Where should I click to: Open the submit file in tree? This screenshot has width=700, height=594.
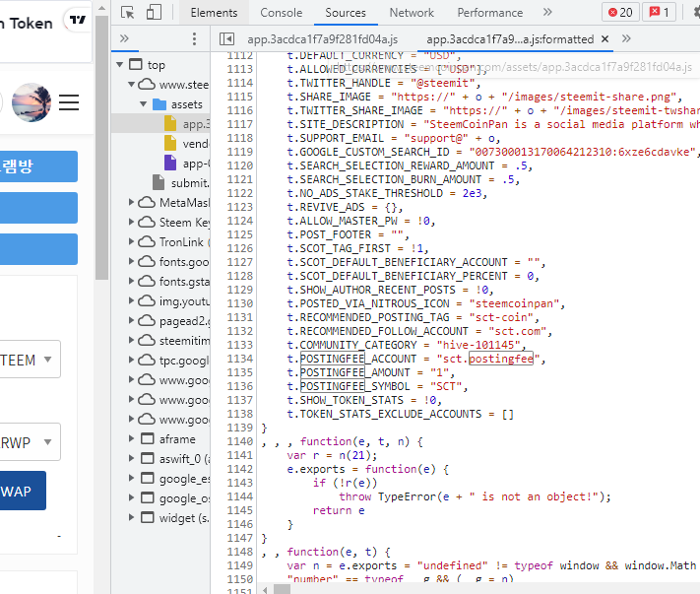tap(181, 182)
